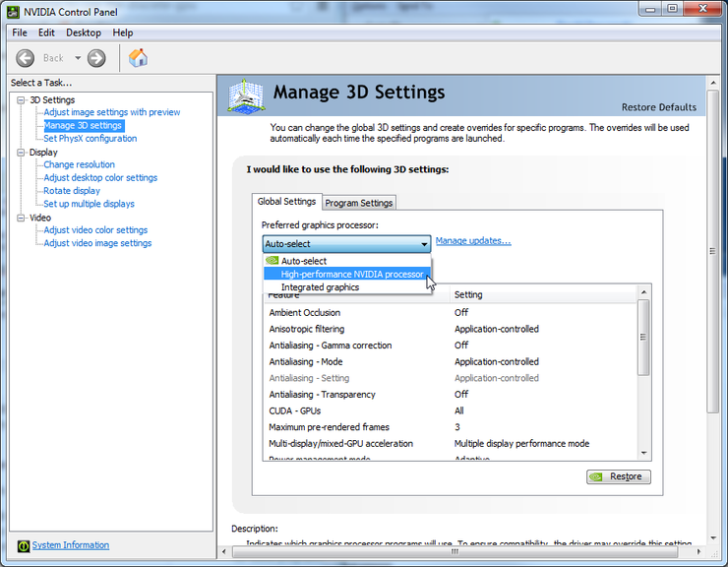Image resolution: width=728 pixels, height=567 pixels.
Task: Click the settings list vertical scrollbar thumb
Action: (x=643, y=338)
